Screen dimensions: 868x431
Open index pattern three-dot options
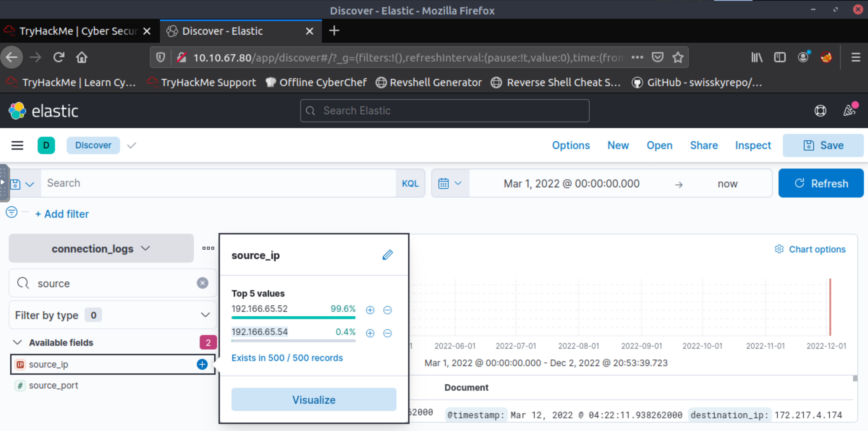[x=208, y=248]
